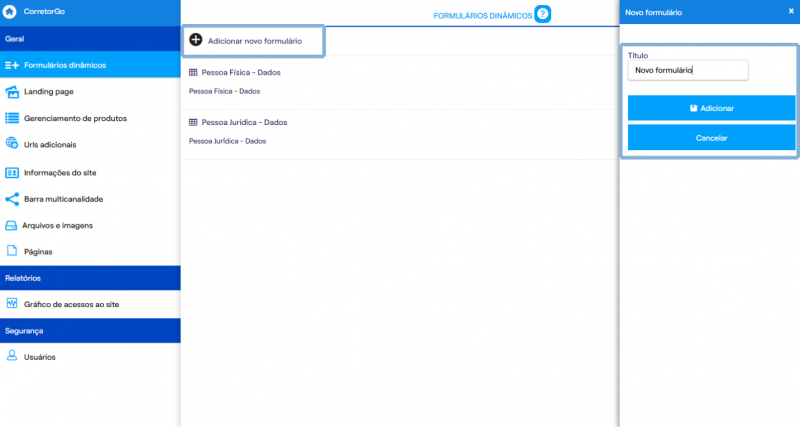The height and width of the screenshot is (427, 800).
Task: Click the Relatórios section header
Action: [x=90, y=278]
